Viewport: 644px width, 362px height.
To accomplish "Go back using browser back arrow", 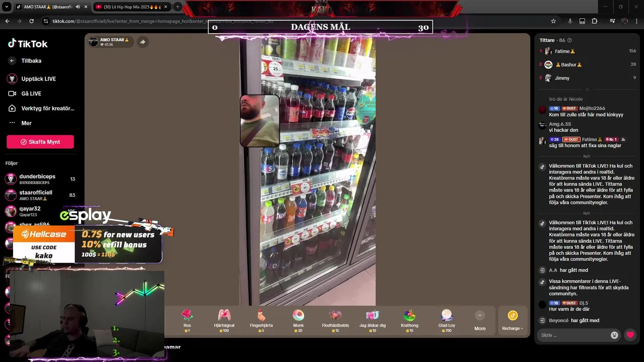I will (x=7, y=21).
